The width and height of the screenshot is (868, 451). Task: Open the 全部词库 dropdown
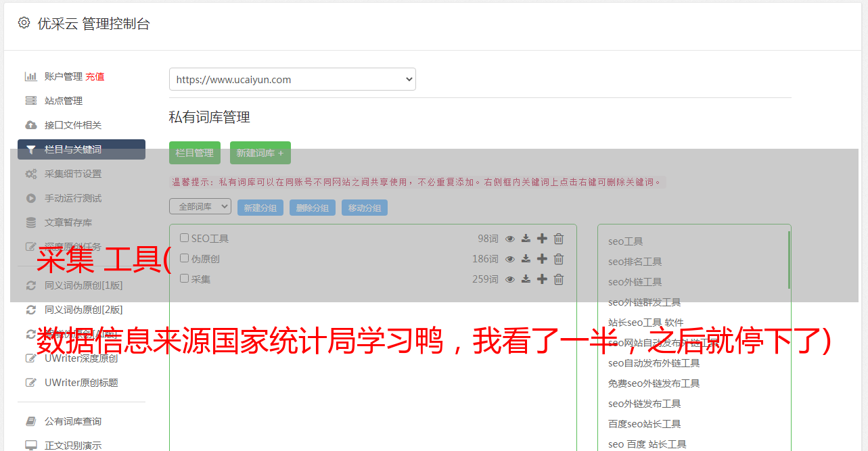200,206
